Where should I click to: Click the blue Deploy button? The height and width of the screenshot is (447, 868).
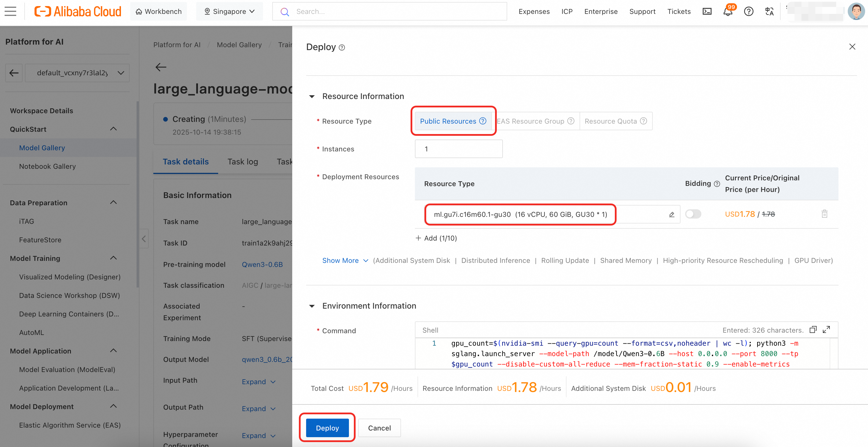pos(327,428)
